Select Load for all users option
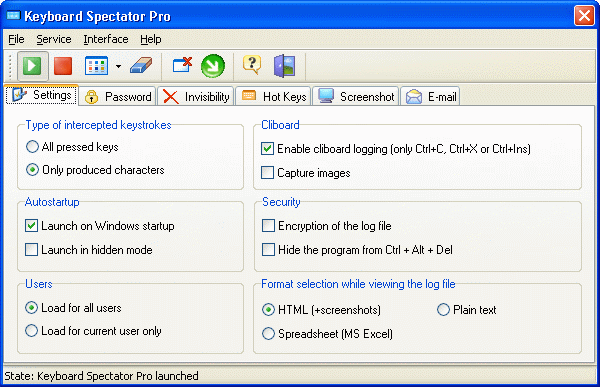 click(x=73, y=308)
